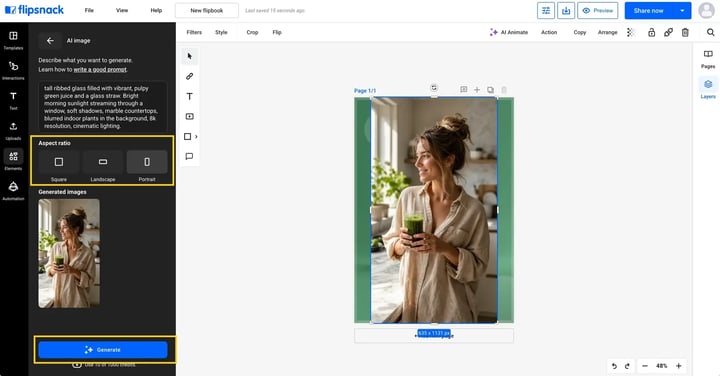
Task: Open the Uploads sidebar panel
Action: click(13, 131)
